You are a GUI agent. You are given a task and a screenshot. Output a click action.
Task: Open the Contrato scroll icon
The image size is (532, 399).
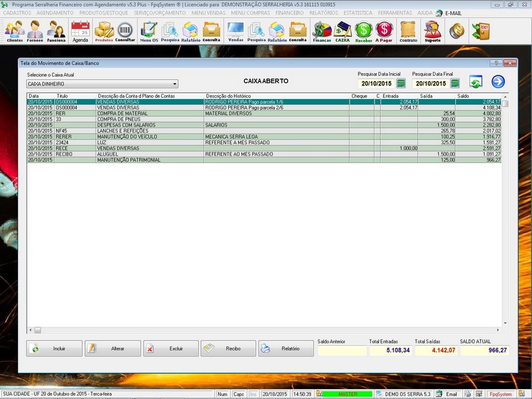[408, 31]
